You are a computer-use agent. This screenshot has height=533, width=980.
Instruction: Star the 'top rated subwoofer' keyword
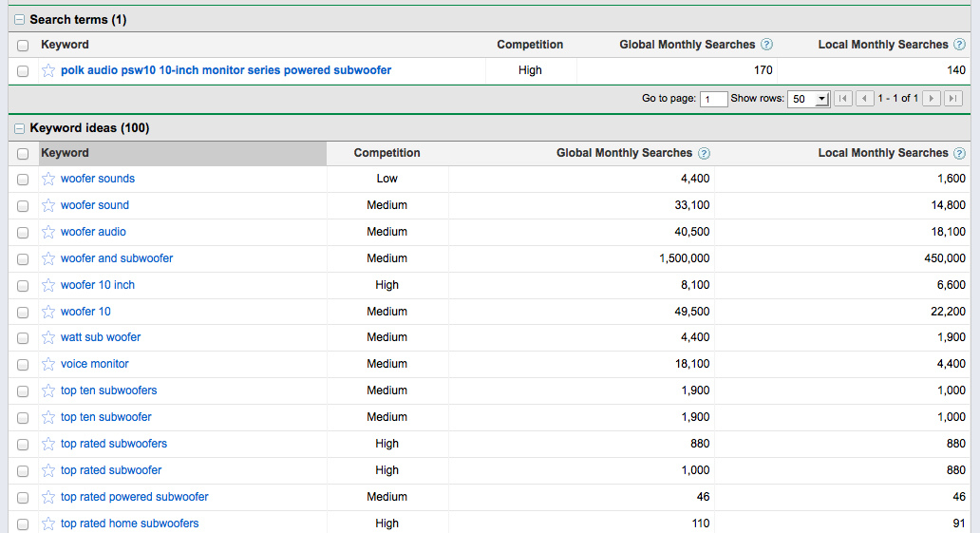point(48,470)
